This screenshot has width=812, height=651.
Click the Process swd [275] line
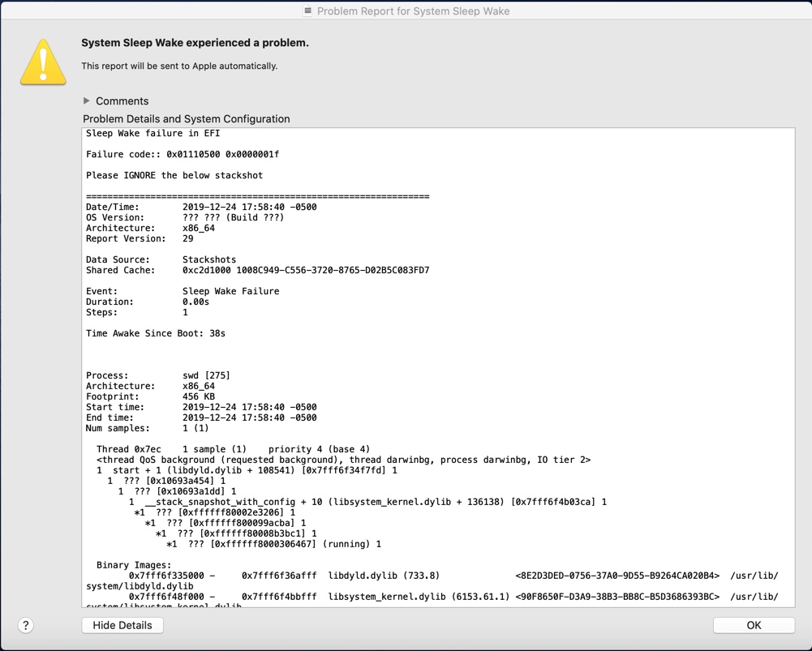158,375
